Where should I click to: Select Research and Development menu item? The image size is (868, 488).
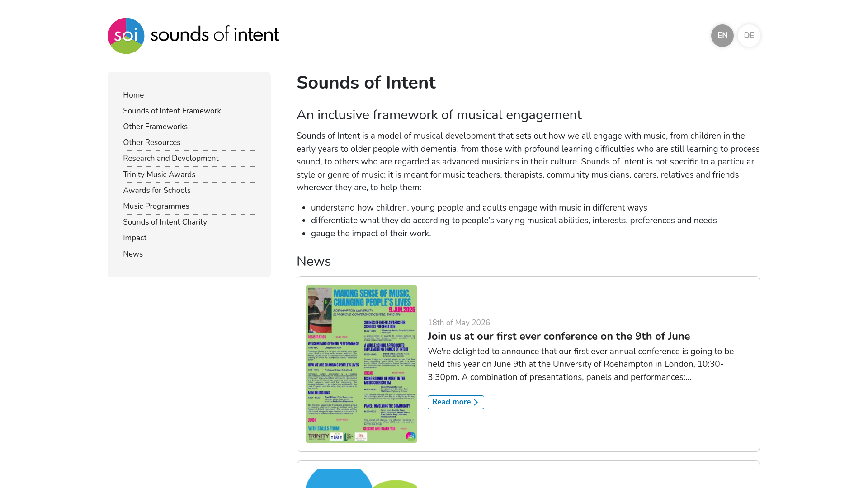tap(189, 158)
